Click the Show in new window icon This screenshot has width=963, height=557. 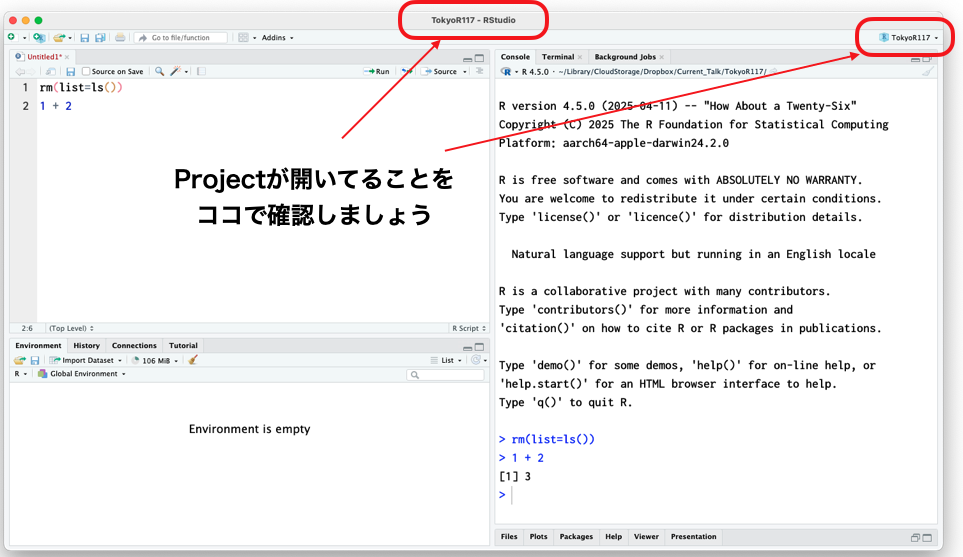(51, 71)
